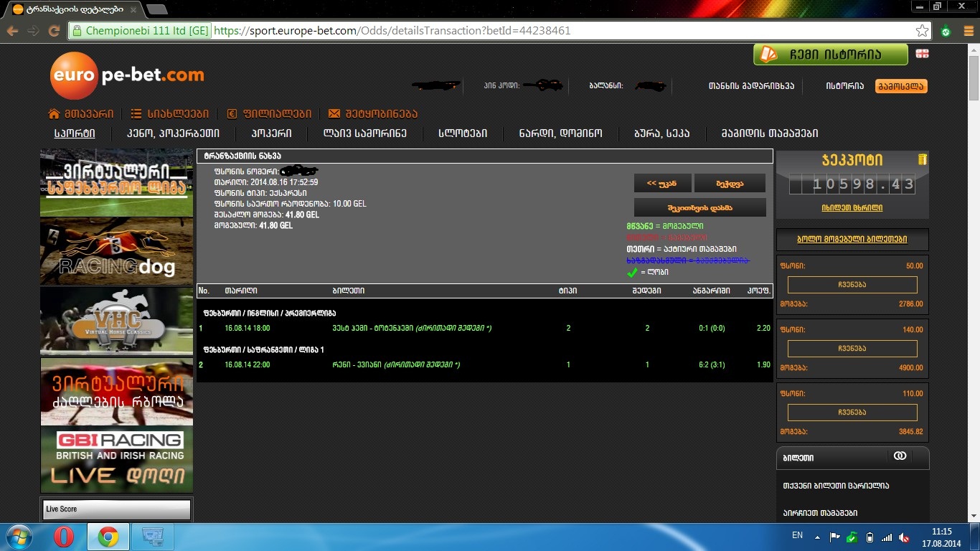980x551 pixels.
Task: Click the browser address bar URL
Action: click(392, 31)
